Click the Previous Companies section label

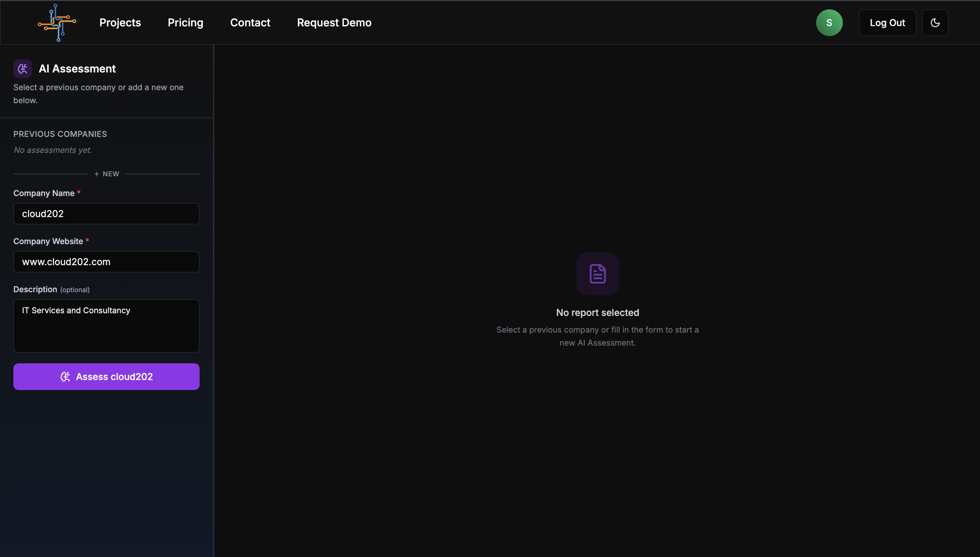pyautogui.click(x=60, y=134)
